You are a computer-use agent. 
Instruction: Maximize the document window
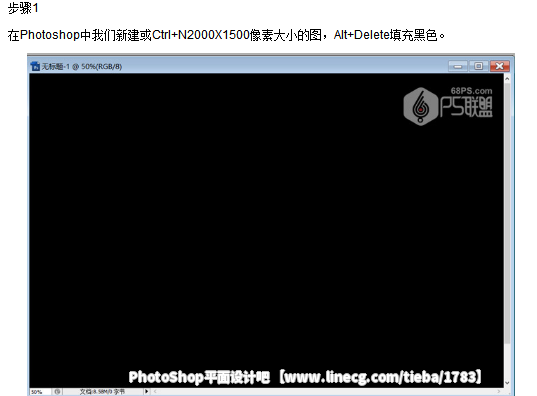coord(478,66)
